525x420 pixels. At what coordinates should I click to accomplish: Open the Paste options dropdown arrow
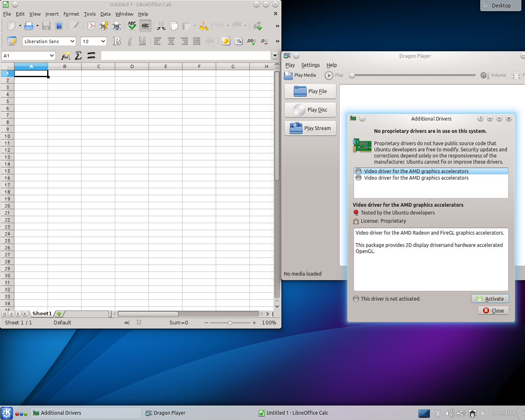tap(195, 26)
